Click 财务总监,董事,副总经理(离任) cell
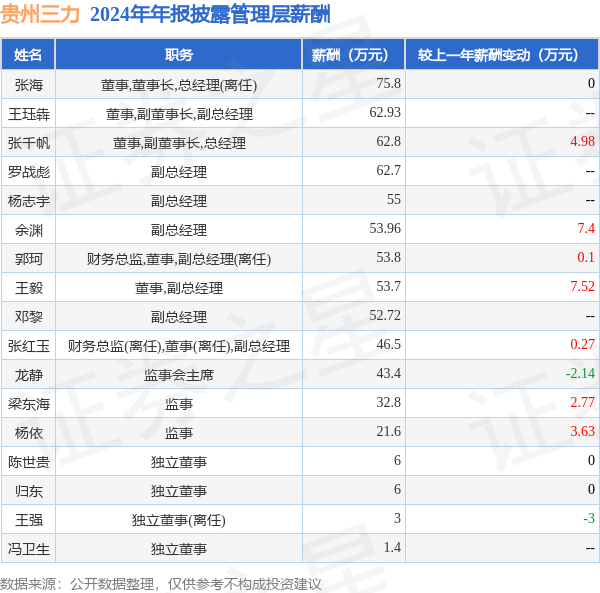 (179, 259)
